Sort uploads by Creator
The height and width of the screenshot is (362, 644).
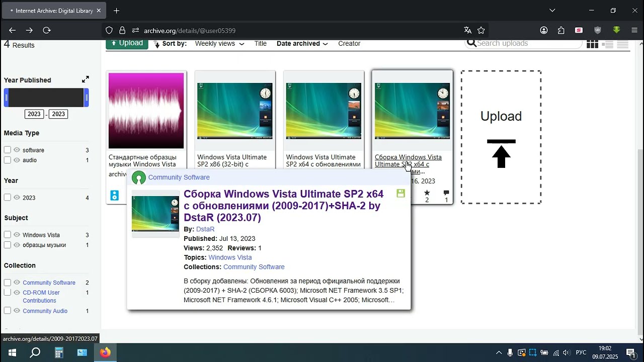pos(349,44)
